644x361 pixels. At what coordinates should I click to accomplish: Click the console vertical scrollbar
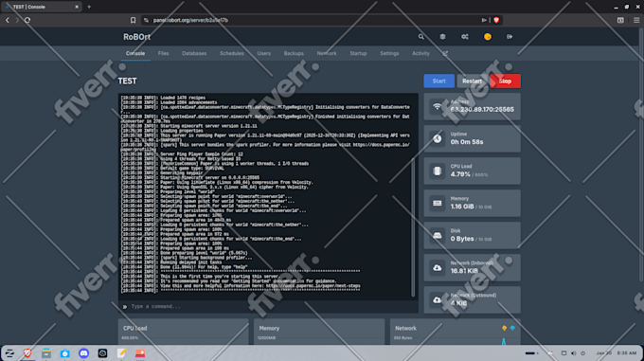[x=413, y=227]
